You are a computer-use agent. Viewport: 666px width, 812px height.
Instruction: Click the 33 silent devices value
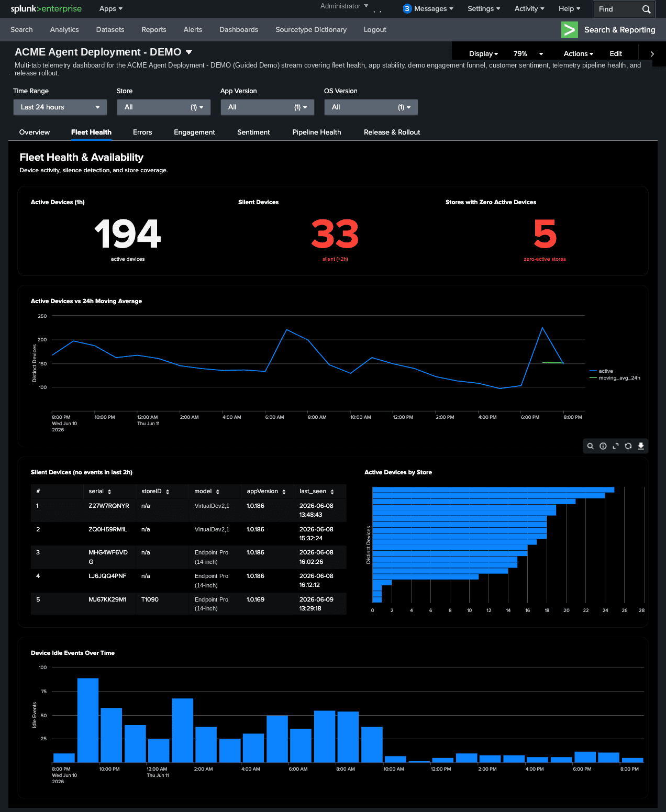[x=335, y=234]
